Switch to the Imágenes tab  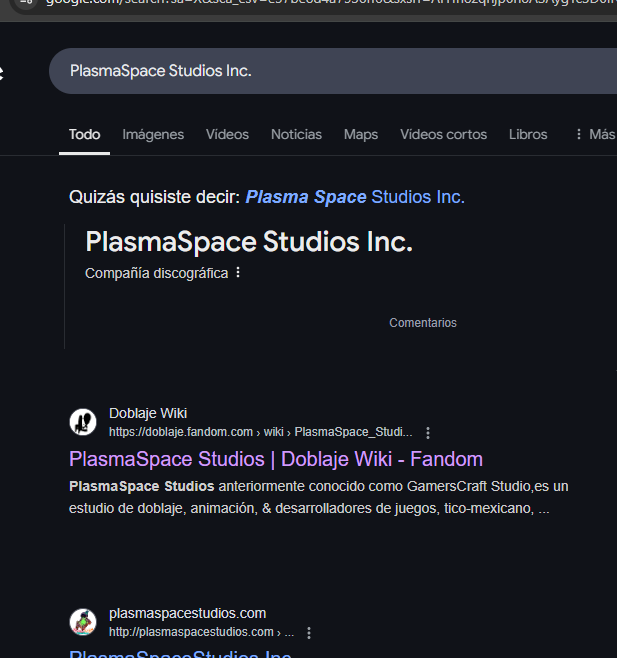coord(153,134)
